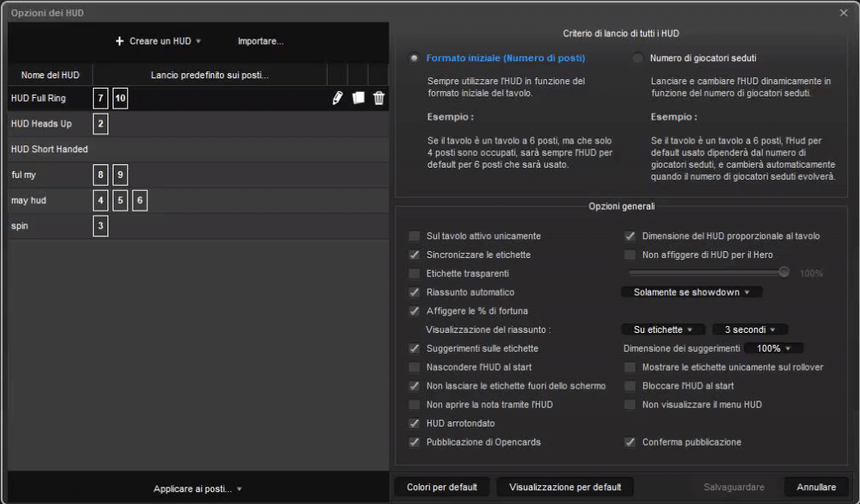Close the Opzioni dei HUD window
Image resolution: width=860 pixels, height=504 pixels.
(x=844, y=13)
